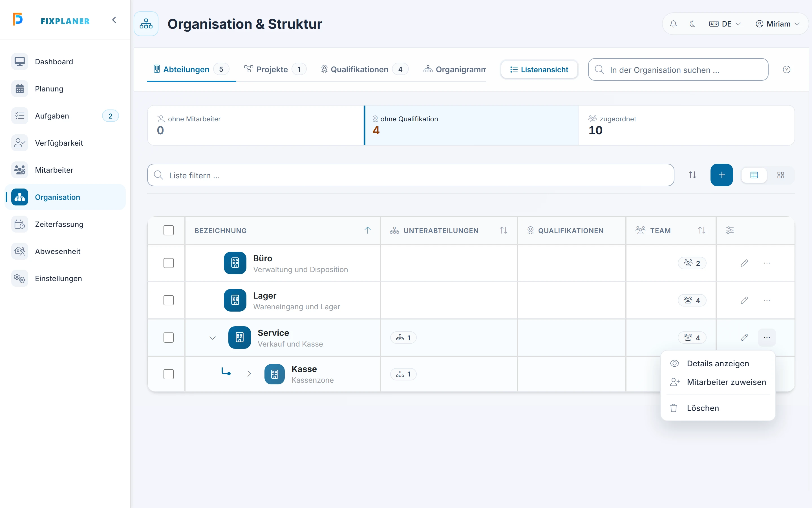This screenshot has height=508, width=812.
Task: Open the Miriam user menu
Action: click(778, 24)
